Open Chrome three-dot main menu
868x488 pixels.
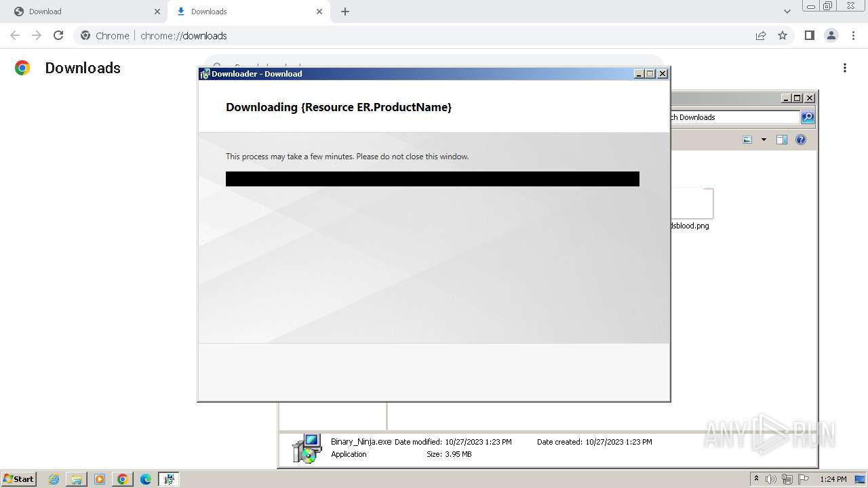click(x=854, y=35)
